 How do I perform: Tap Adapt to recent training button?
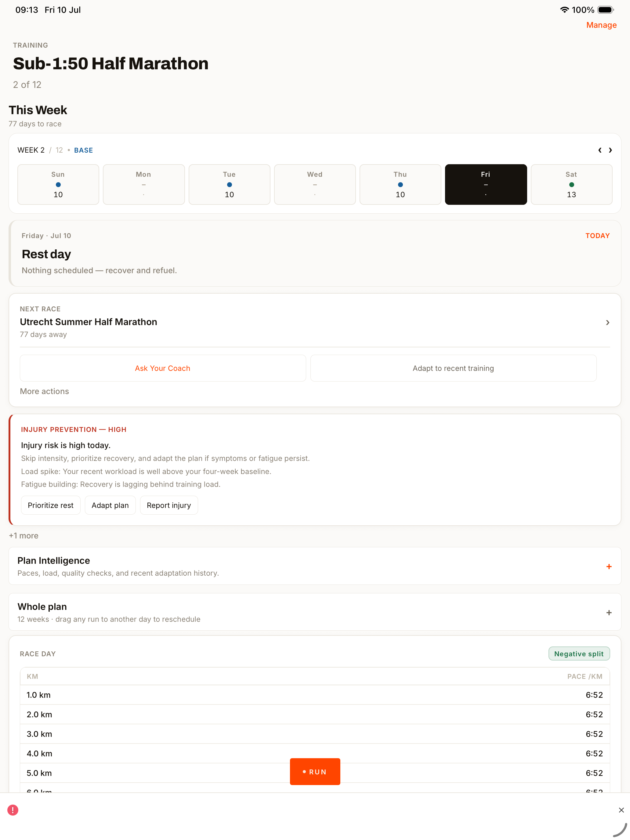453,368
